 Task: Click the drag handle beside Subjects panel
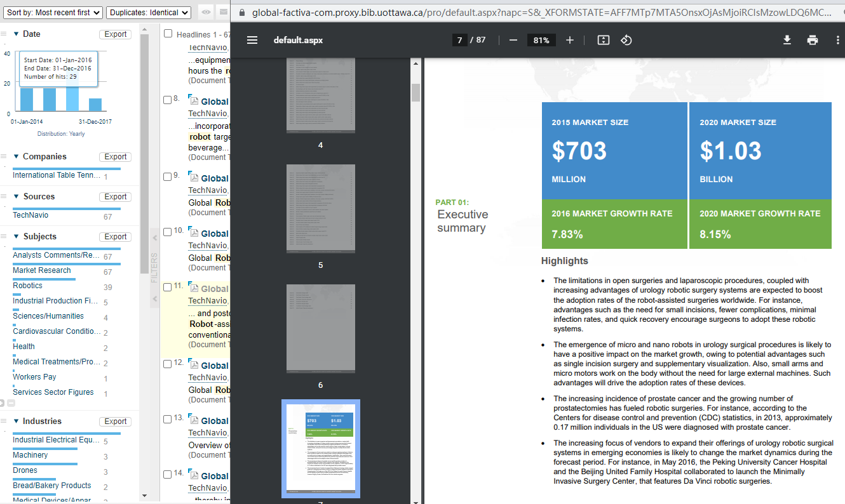(x=4, y=236)
